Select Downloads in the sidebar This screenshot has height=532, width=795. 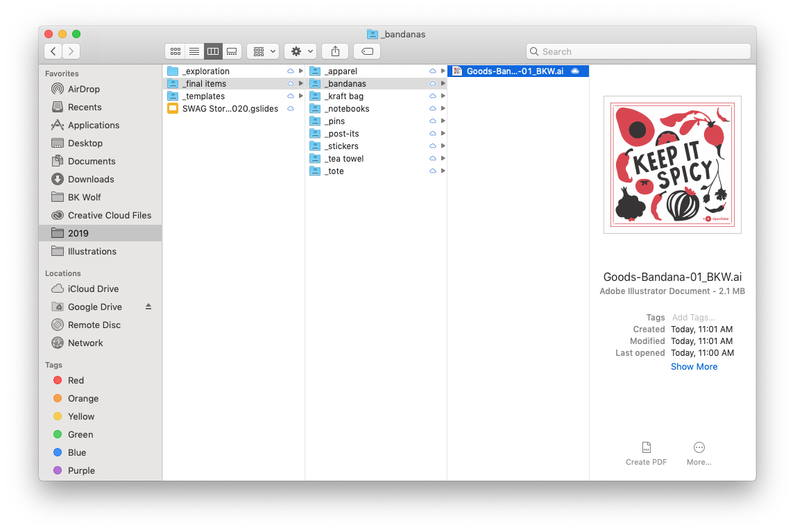pos(90,179)
